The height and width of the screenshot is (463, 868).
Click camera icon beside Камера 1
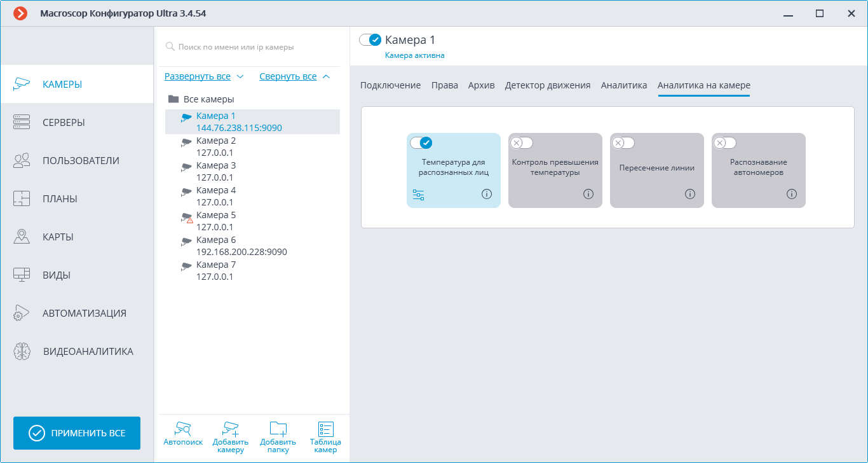pyautogui.click(x=186, y=118)
